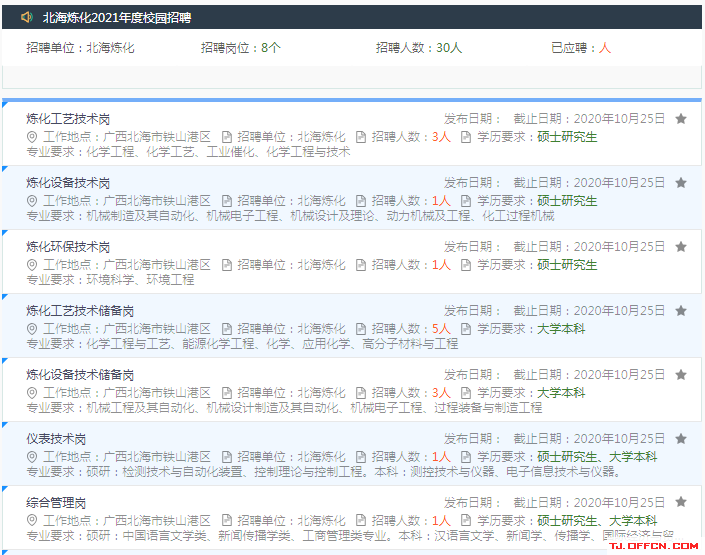
Task: Star the 炼化设备技术岗 listing
Action: pyautogui.click(x=681, y=183)
